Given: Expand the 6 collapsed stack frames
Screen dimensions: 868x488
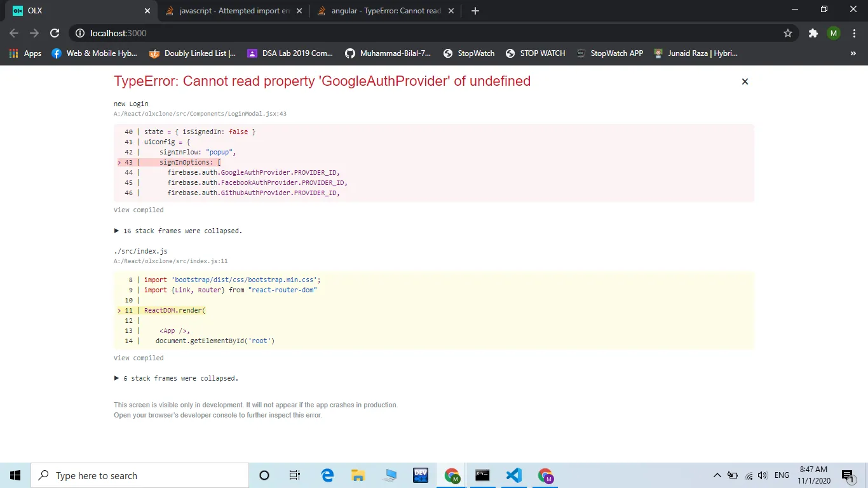Looking at the screenshot, I should [176, 378].
